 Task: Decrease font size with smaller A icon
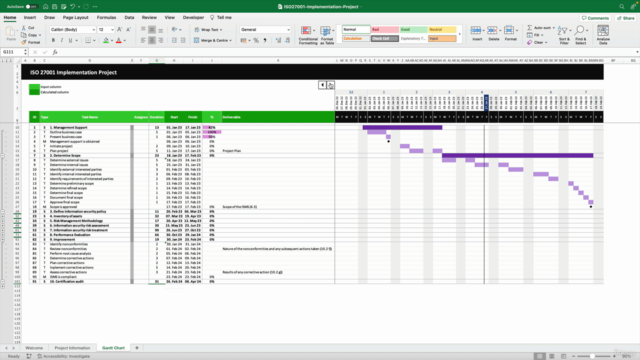pos(128,29)
